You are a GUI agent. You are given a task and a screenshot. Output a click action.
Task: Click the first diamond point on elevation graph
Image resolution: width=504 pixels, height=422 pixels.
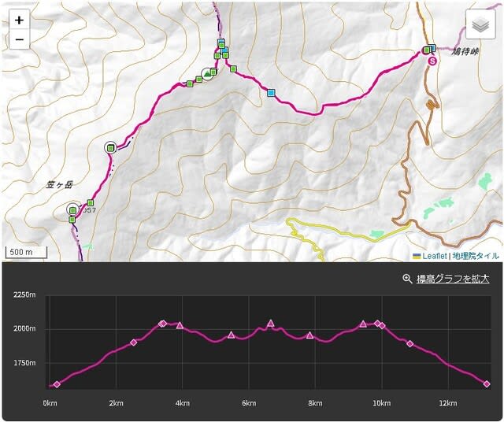click(57, 384)
